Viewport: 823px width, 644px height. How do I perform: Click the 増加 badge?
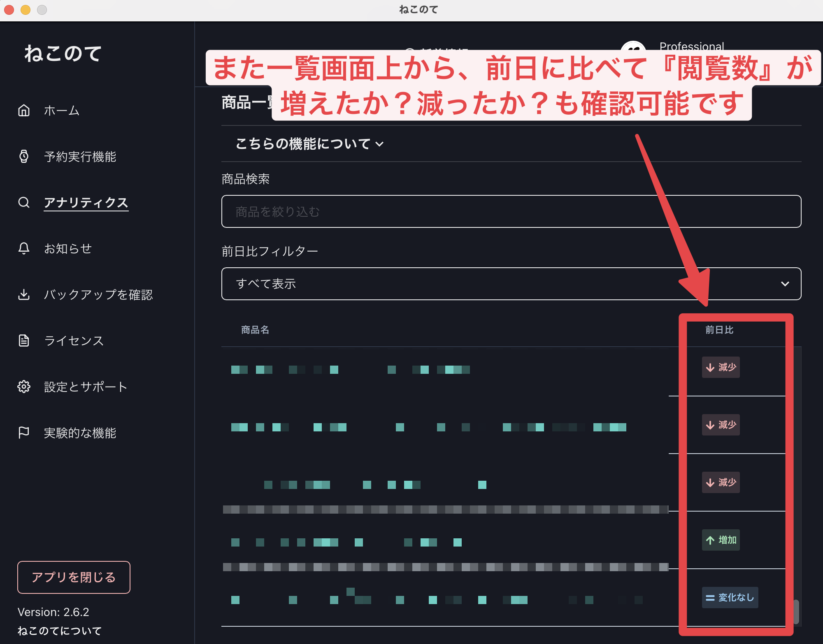point(721,540)
